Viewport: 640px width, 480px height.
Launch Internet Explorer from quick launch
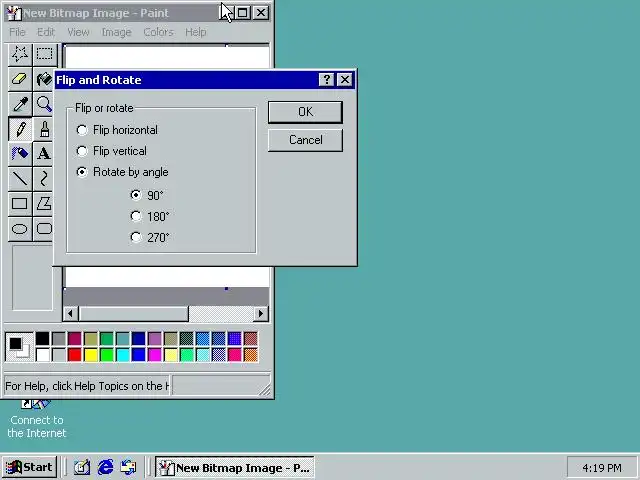(105, 467)
